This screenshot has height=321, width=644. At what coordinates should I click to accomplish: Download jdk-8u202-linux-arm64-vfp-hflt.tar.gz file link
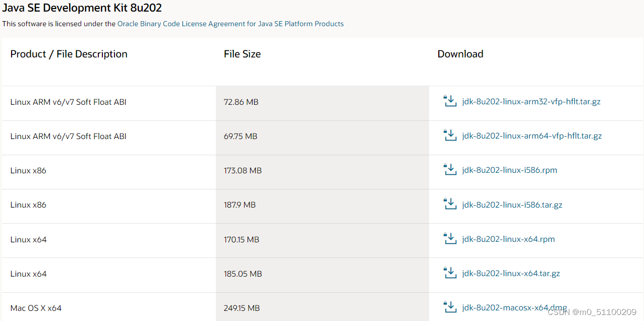532,136
